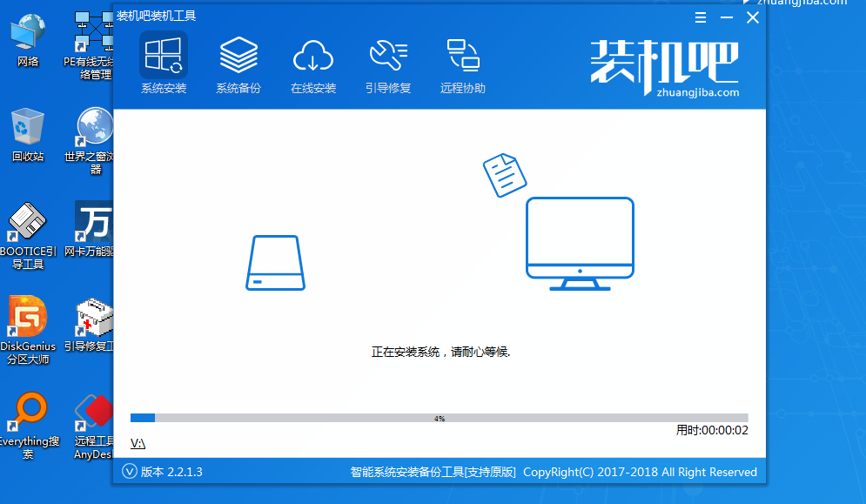
Task: Expand the version chevron icon at bottom-left
Action: pos(130,472)
